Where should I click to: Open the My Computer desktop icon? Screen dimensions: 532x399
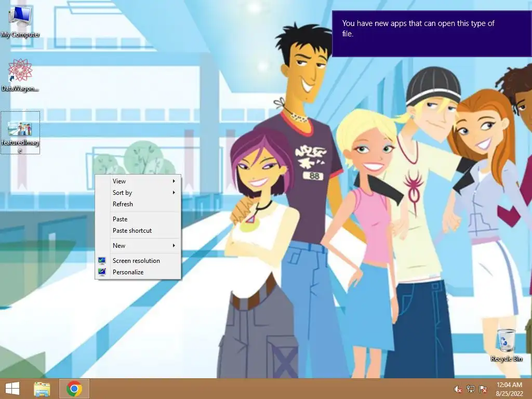click(20, 21)
